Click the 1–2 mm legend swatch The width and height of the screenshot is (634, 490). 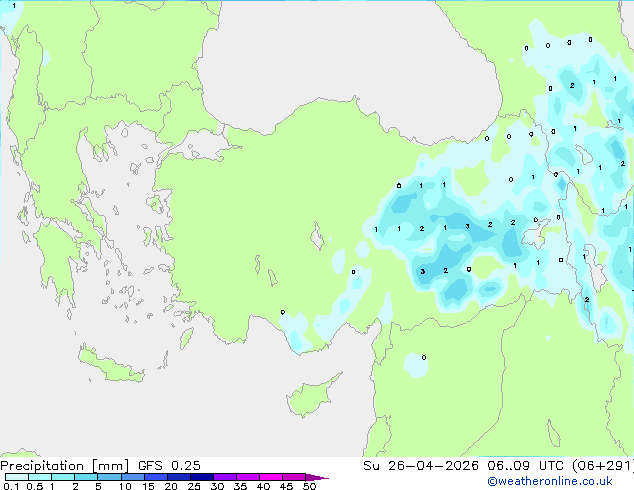[63, 477]
